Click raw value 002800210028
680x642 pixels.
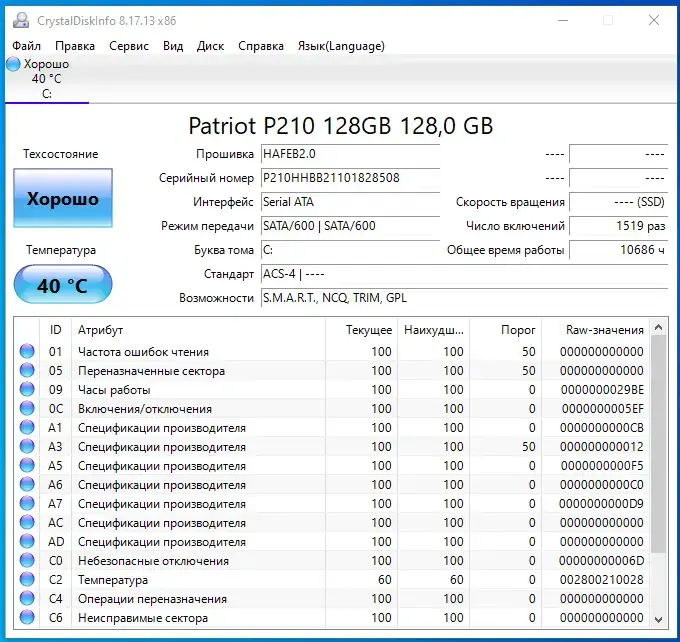[602, 580]
